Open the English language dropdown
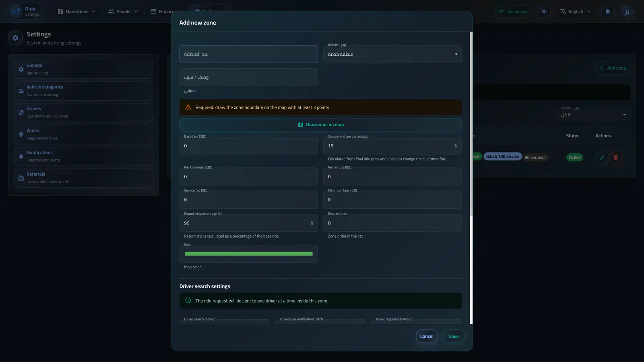This screenshot has width=644, height=362. point(575,11)
